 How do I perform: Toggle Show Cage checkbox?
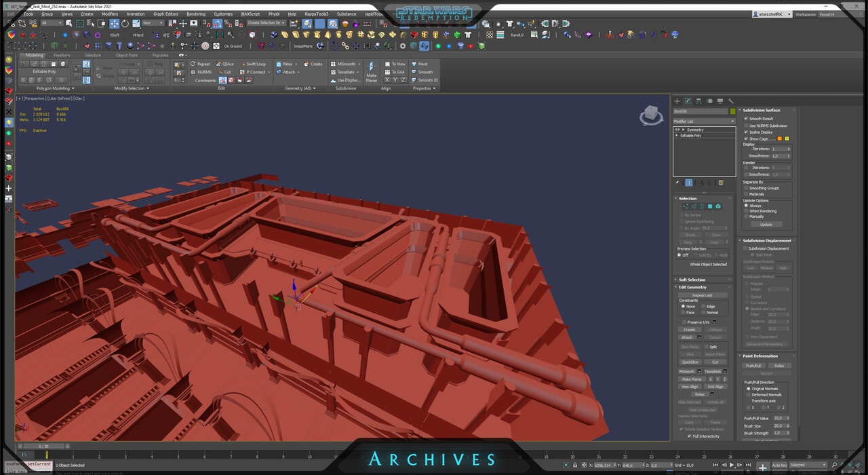click(746, 139)
